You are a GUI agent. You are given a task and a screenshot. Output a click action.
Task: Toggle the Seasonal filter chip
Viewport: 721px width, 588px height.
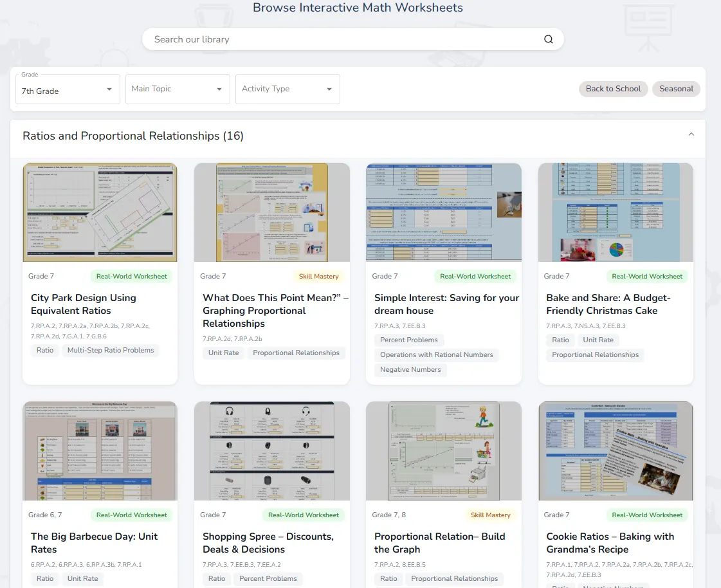676,89
